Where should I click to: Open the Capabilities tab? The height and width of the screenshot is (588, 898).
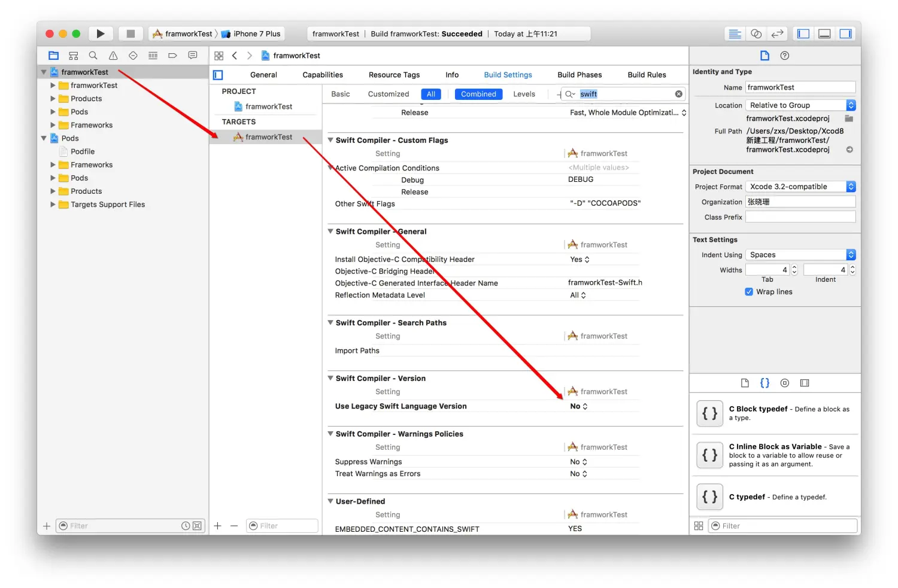(323, 75)
